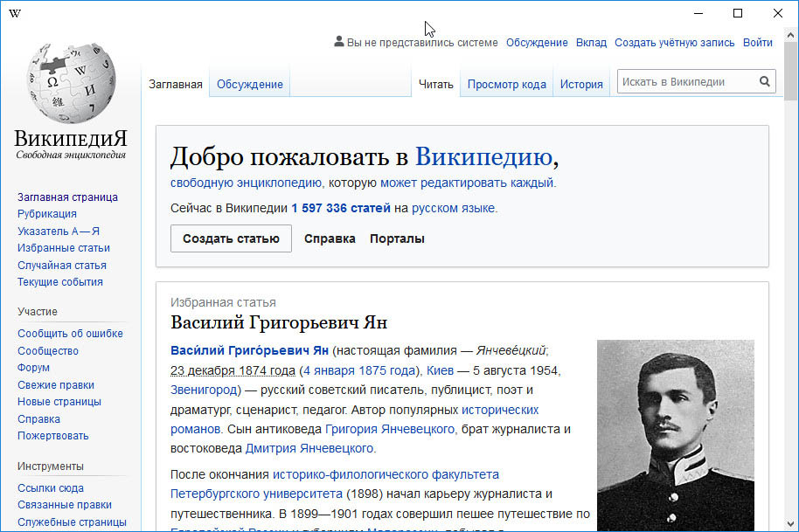The image size is (799, 532).
Task: Click Сообщить об ошибке link
Action: pos(70,334)
